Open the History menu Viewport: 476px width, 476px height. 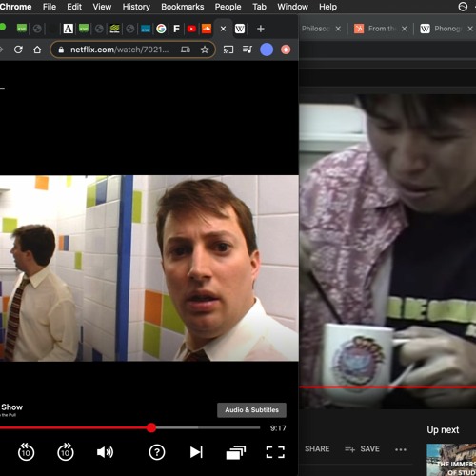136,7
